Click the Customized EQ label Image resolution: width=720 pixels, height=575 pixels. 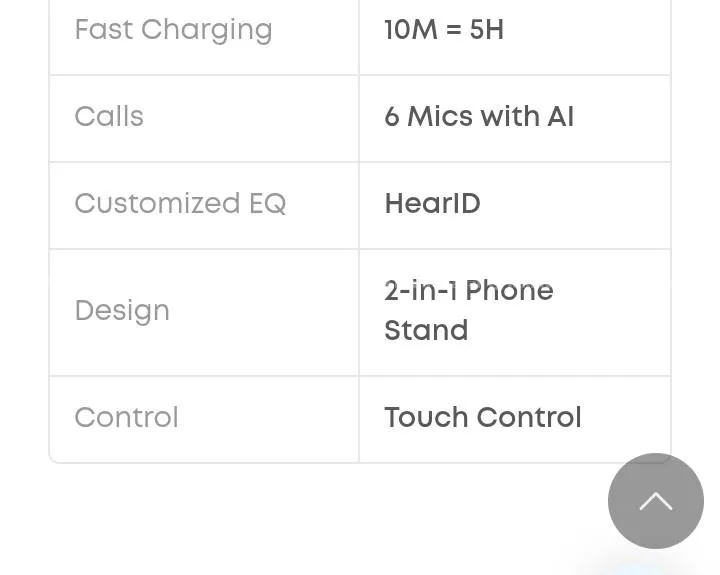tap(180, 204)
